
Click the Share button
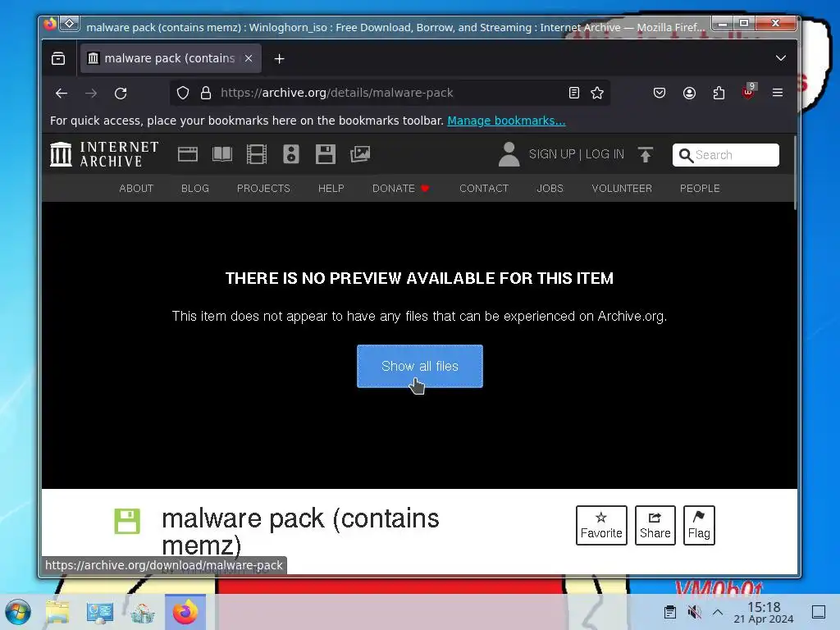(655, 526)
